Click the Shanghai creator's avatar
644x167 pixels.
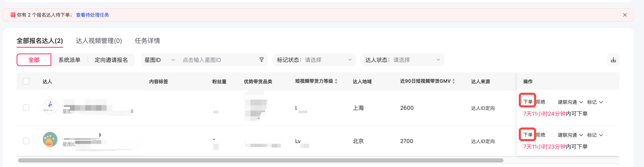50,106
